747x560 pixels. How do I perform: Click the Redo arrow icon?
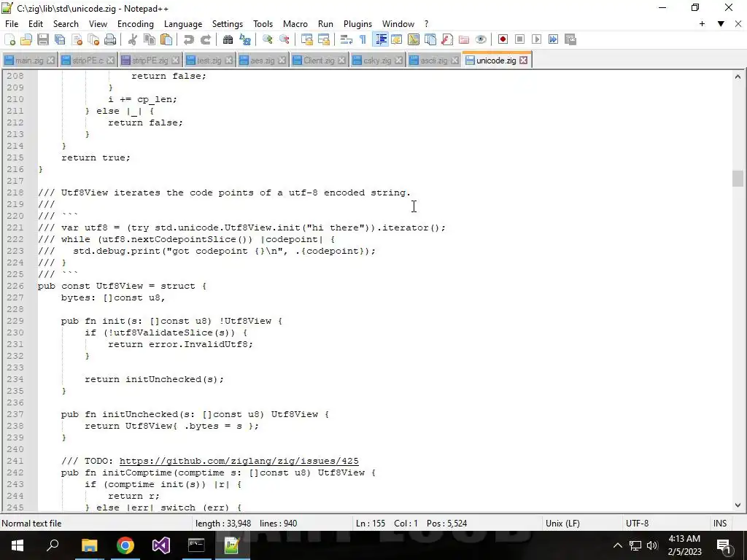[205, 39]
